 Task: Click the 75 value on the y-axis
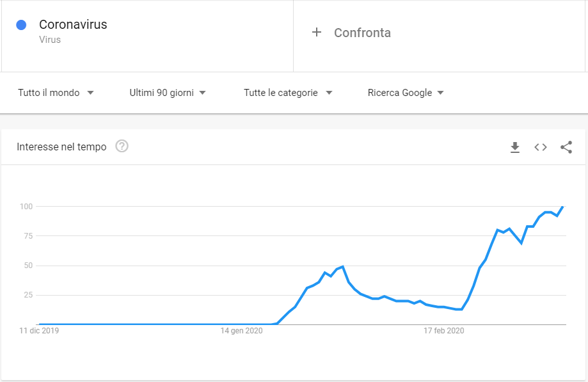coord(26,236)
